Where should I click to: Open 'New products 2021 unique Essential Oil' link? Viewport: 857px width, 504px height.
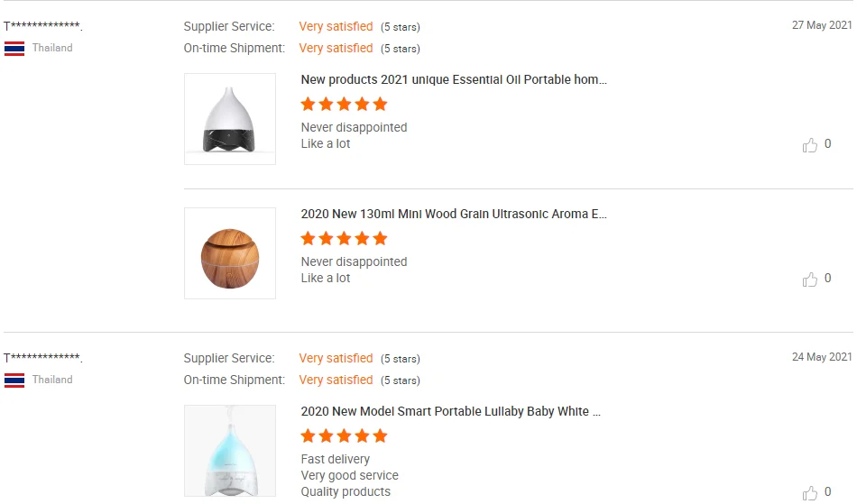click(x=454, y=79)
